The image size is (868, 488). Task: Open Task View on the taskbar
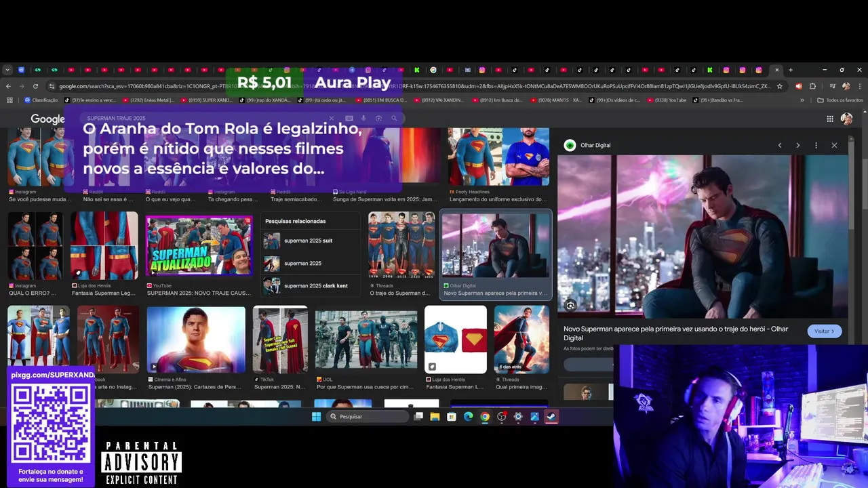pos(418,417)
